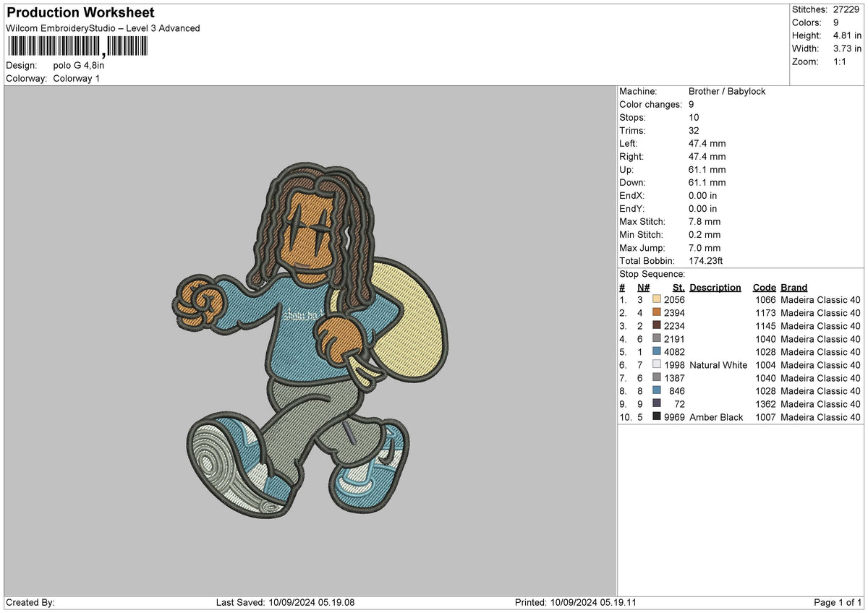Click the Code column header

(x=764, y=287)
